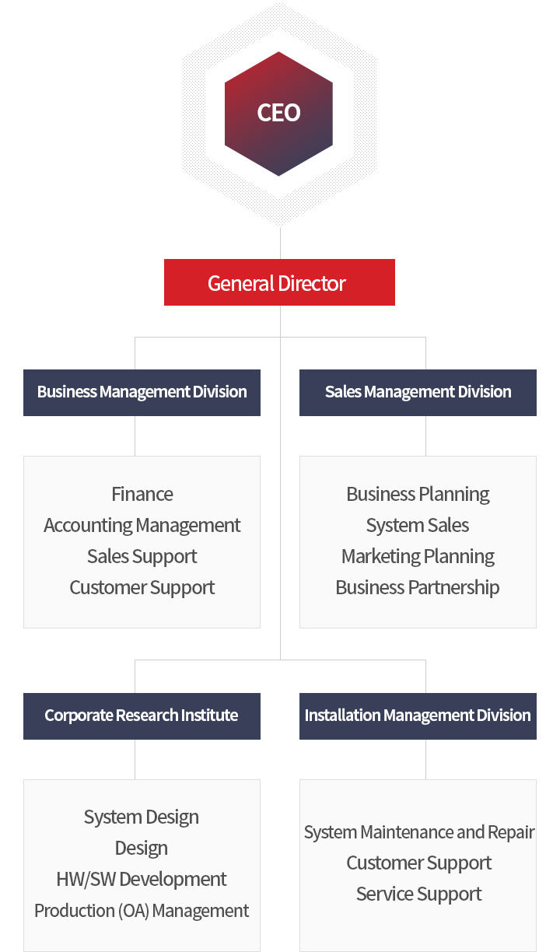The width and height of the screenshot is (560, 952).
Task: Click the CEO hexagon icon
Action: (278, 114)
